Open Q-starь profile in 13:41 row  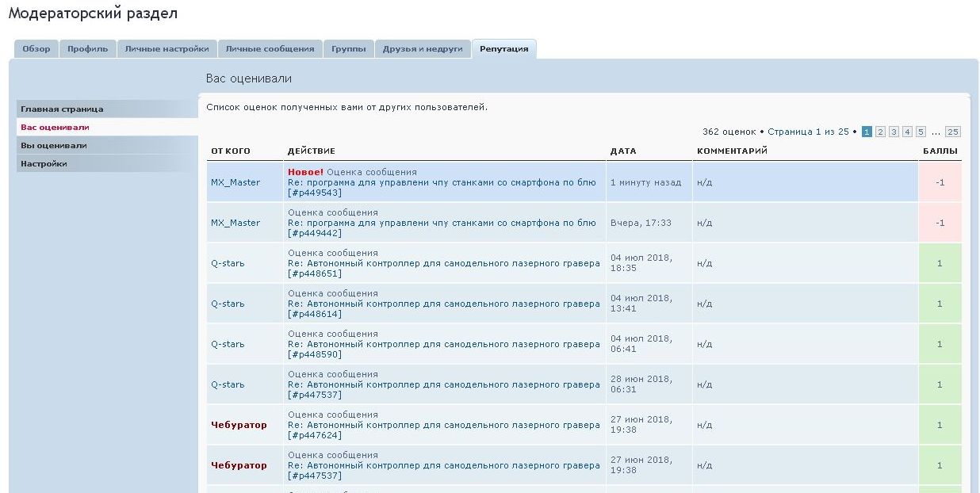tap(228, 304)
